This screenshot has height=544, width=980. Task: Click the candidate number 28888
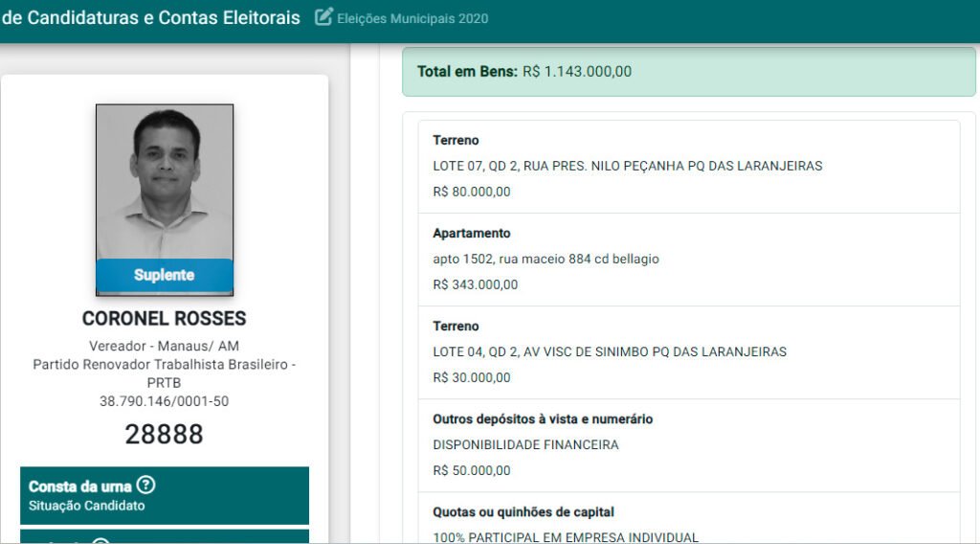165,434
